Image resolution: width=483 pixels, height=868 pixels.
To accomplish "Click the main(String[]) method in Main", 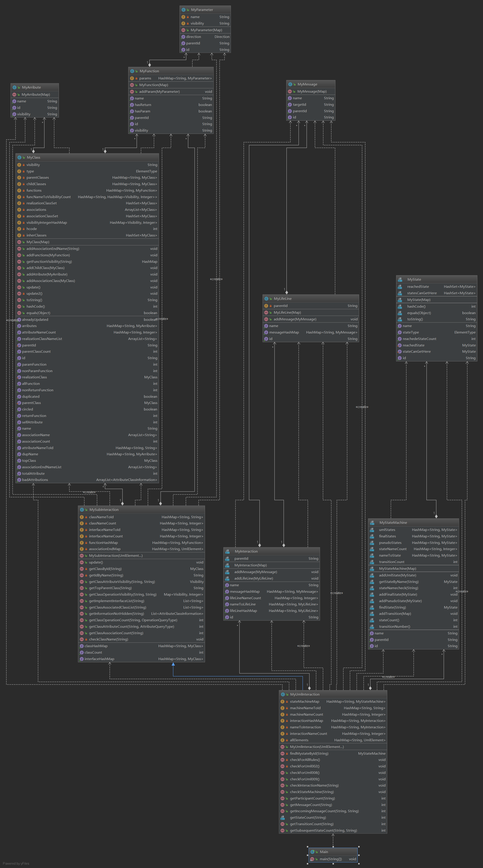I will tap(330, 859).
